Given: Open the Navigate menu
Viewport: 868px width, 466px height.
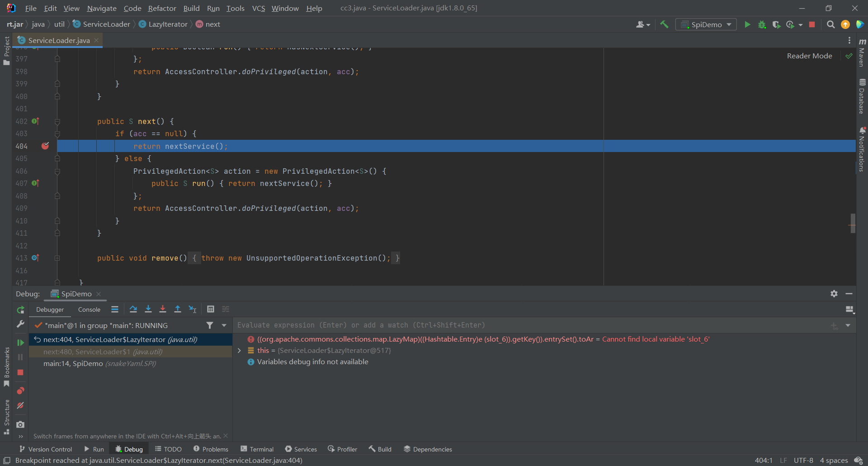Looking at the screenshot, I should (x=101, y=8).
